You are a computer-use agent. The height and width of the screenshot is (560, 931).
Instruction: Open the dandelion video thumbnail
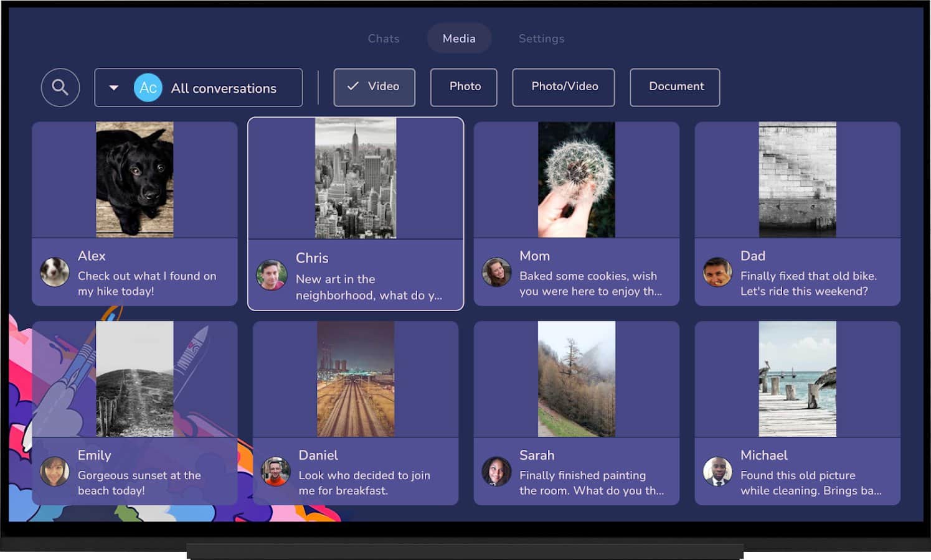(x=576, y=179)
